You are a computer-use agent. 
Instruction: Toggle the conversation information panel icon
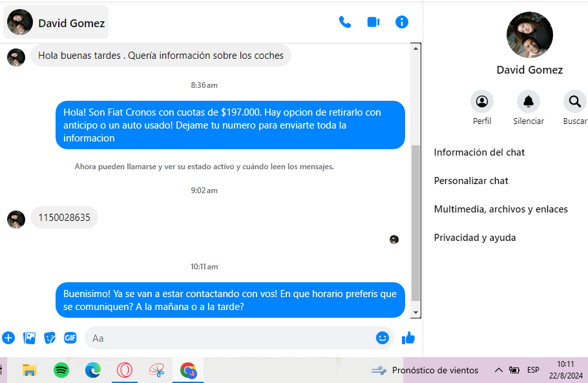[x=402, y=22]
